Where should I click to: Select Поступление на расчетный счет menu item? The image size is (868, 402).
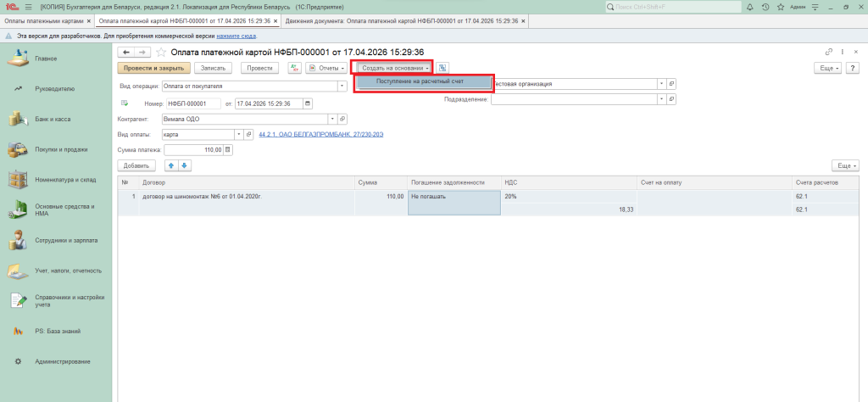point(422,82)
